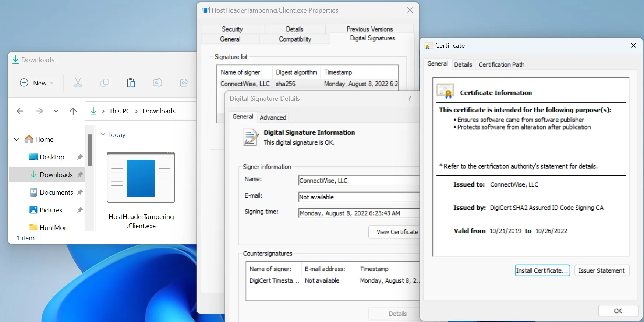Unpin Documents using its pin icon
This screenshot has height=322, width=644.
(80, 192)
